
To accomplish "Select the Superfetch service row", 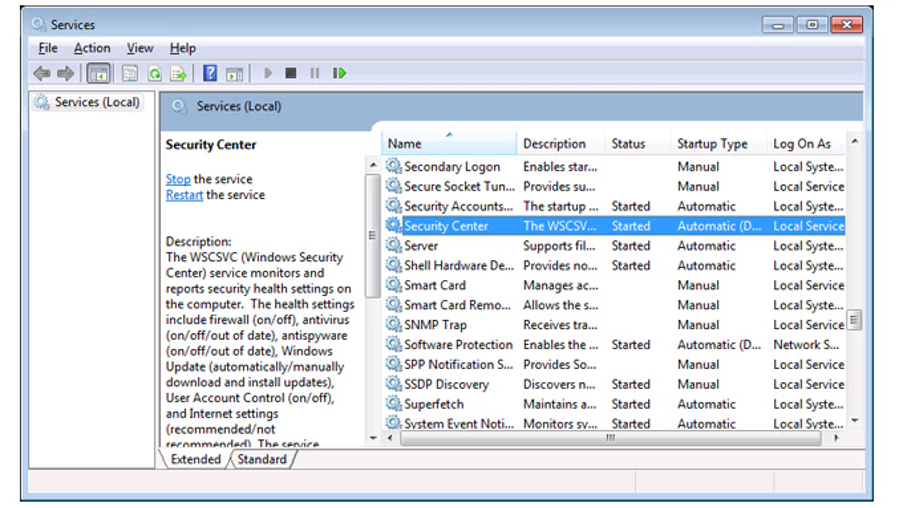I will [433, 404].
